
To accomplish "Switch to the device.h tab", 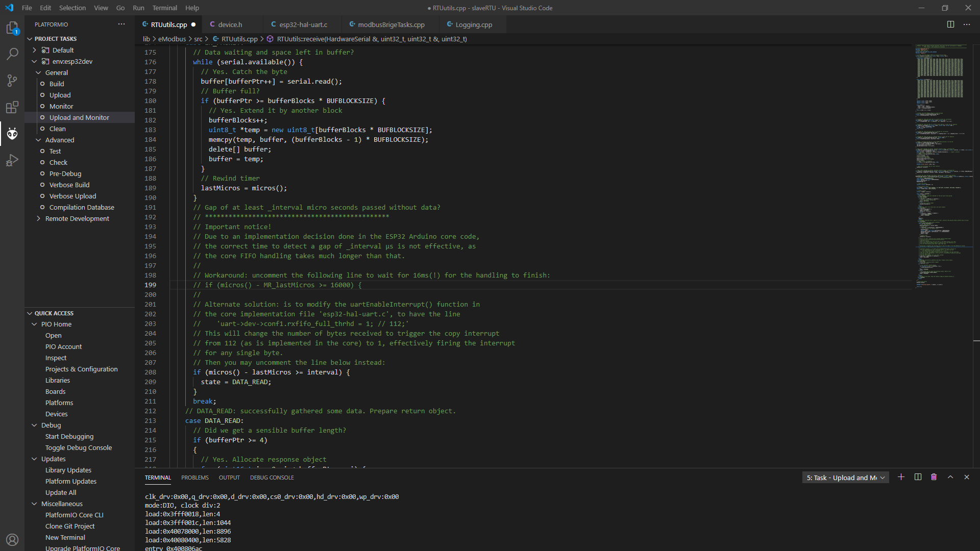I will tap(230, 24).
